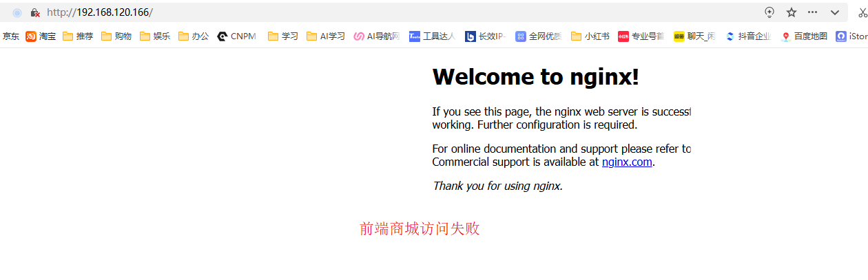Click the nginx.com link
Viewport: 868px width, 280px height.
627,162
